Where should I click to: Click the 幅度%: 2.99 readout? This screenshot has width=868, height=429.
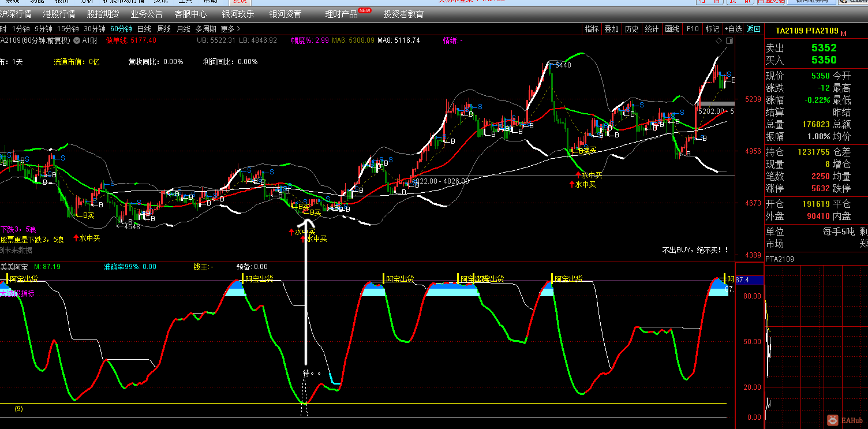point(310,40)
